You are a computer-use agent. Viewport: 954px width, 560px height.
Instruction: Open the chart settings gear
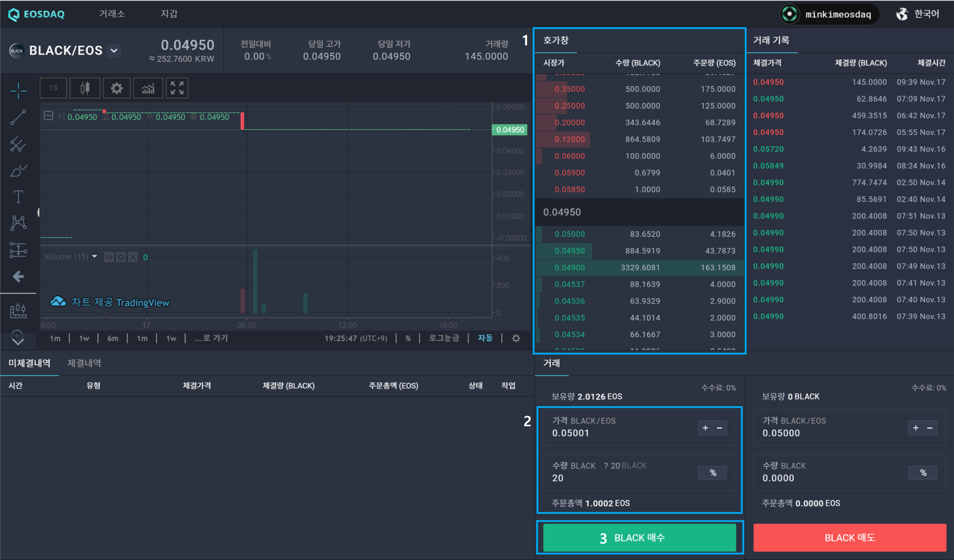(117, 88)
